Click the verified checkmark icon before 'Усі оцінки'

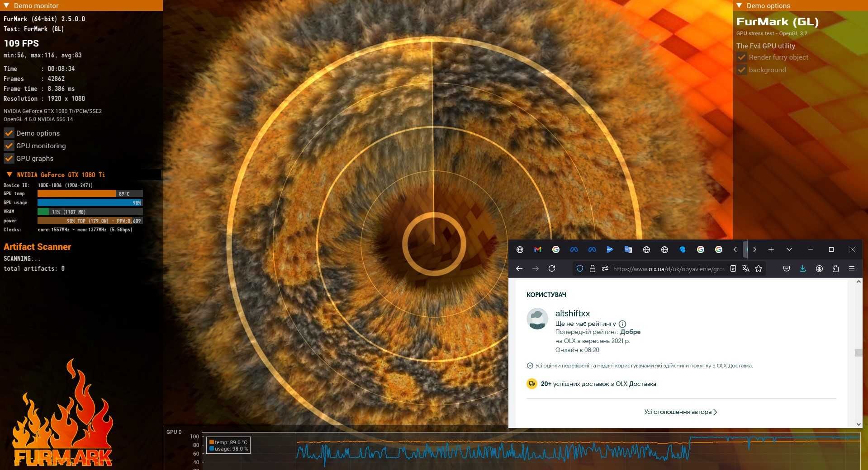coord(530,366)
